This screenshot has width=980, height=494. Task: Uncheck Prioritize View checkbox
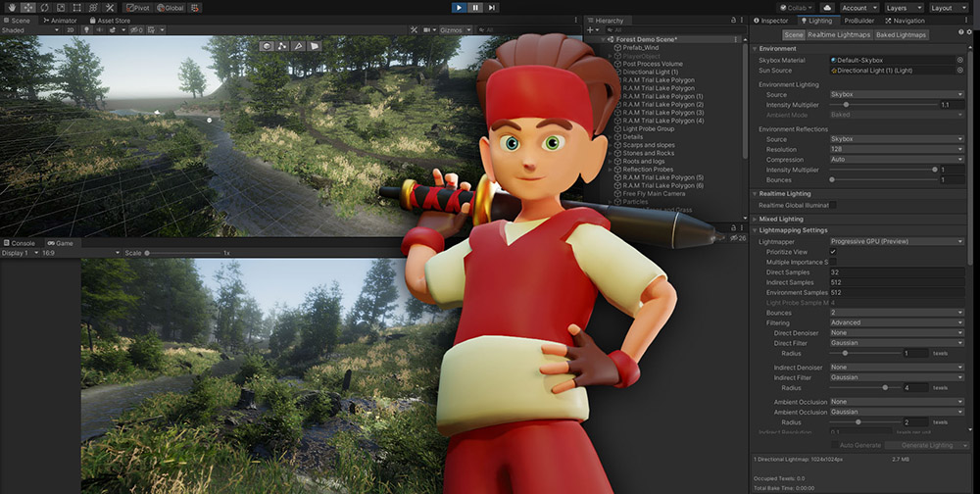[x=832, y=251]
